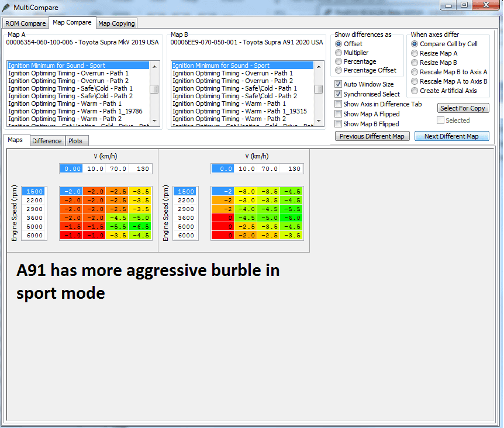Screen dimensions: 504x428
Task: Click Map B rpm axis cell 3600
Action: [x=186, y=218]
